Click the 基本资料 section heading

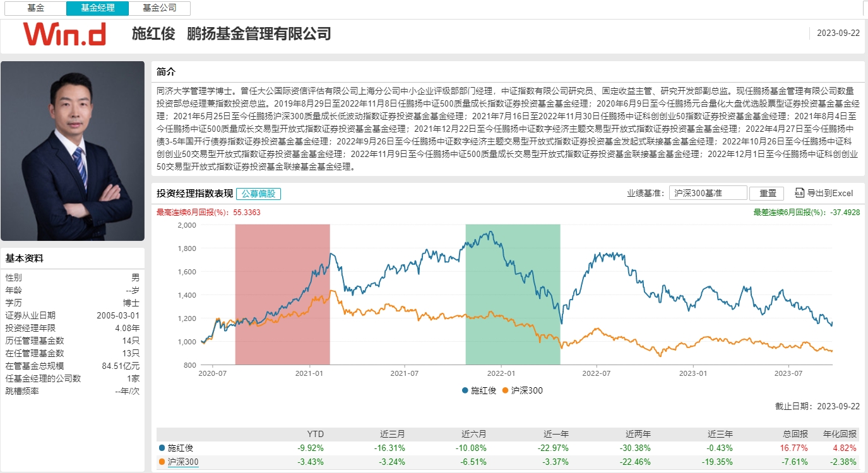point(25,258)
